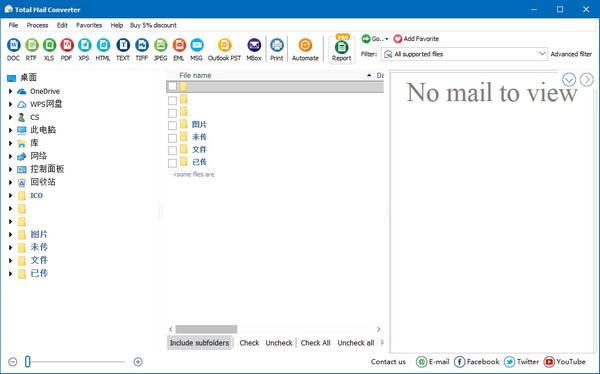Tick the 未传 folder checkbox in file list
The width and height of the screenshot is (600, 374).
pyautogui.click(x=173, y=138)
